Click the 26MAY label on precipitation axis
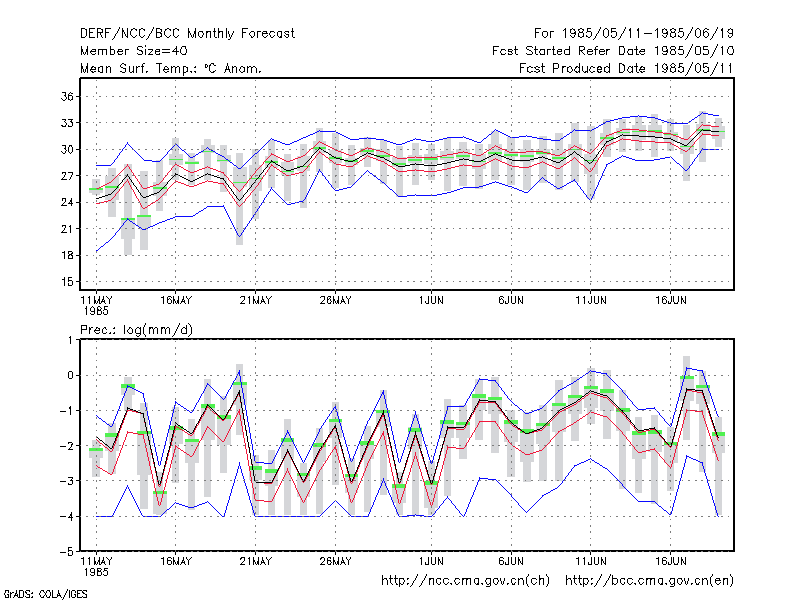The image size is (800, 600). (335, 561)
